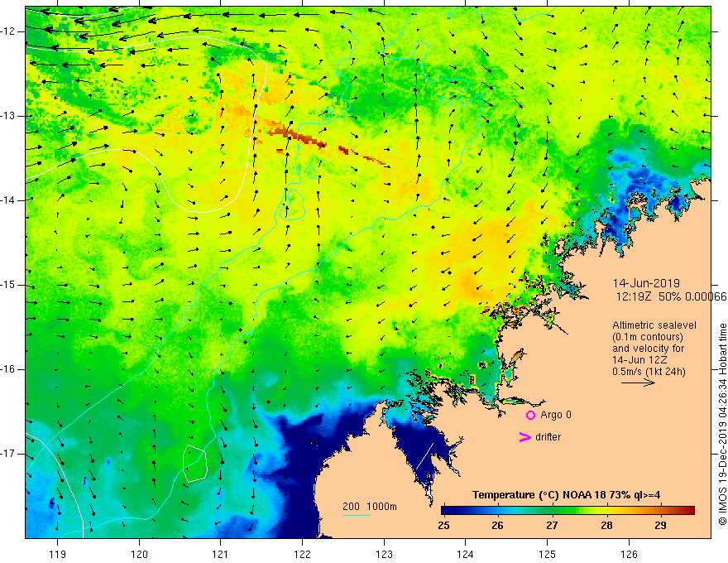This screenshot has width=728, height=563.
Task: Click the cyan 200m isobath legend line
Action: [x=356, y=515]
